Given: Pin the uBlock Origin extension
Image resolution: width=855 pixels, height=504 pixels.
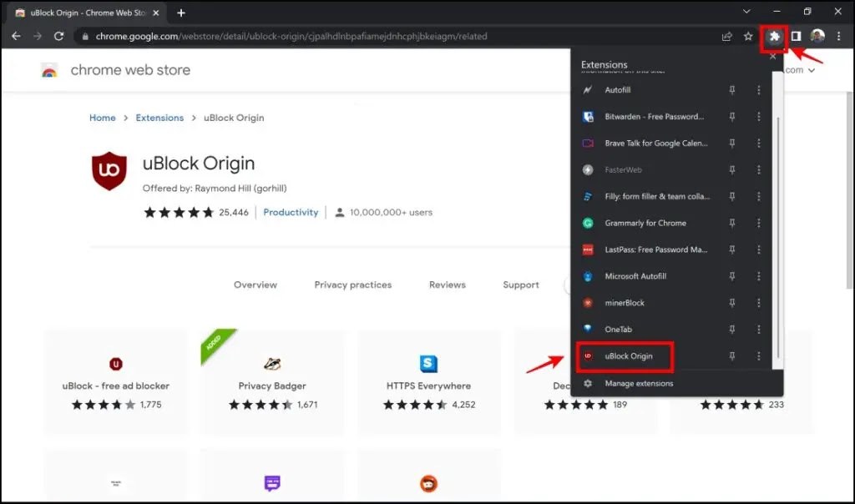Looking at the screenshot, I should click(x=731, y=356).
